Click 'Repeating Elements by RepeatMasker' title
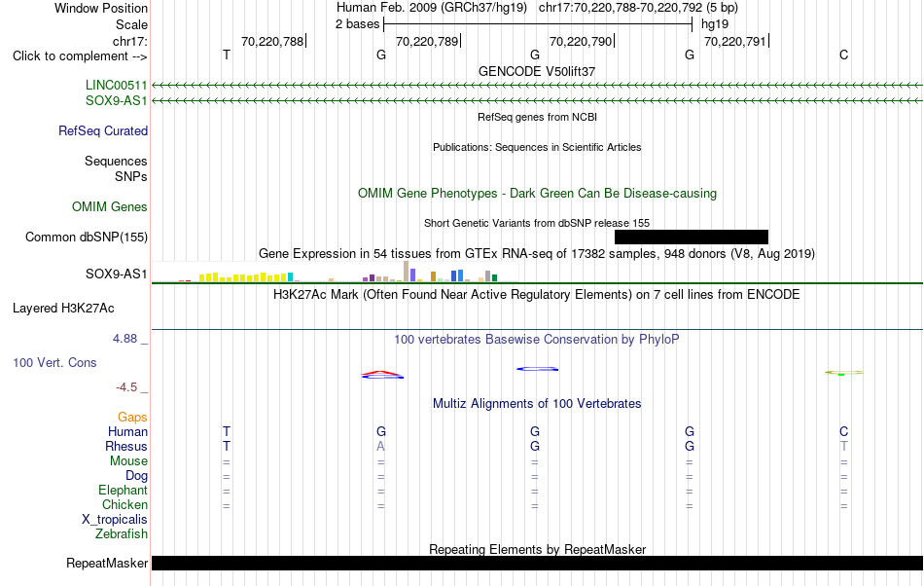Screen dimensions: 924x586 tap(538, 549)
